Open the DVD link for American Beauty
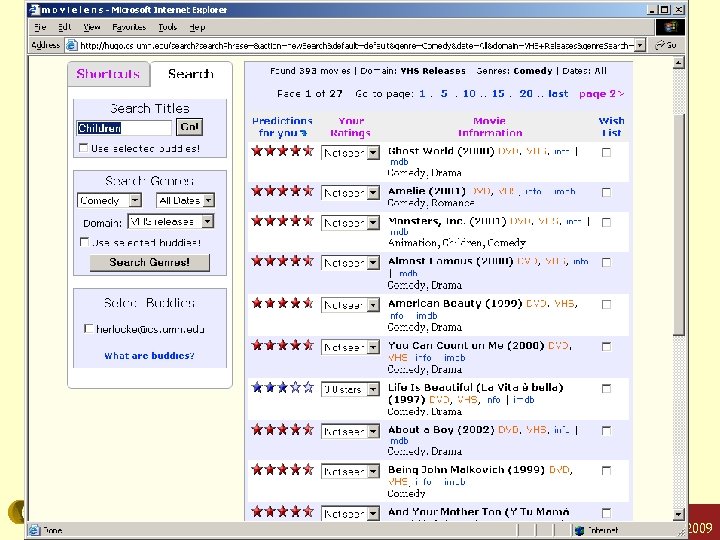Image resolution: width=720 pixels, height=540 pixels. pos(536,304)
